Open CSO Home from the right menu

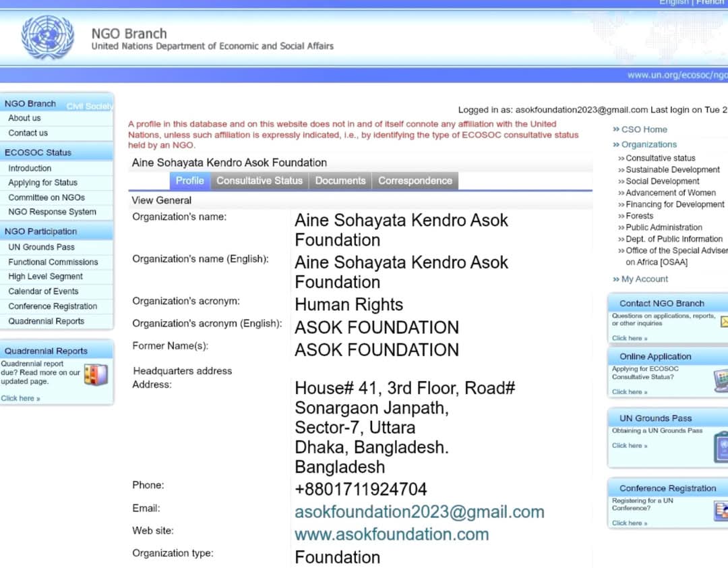coord(643,130)
